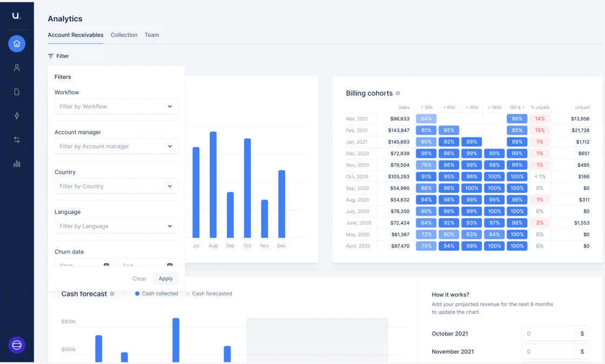The height and width of the screenshot is (364, 605).
Task: Click the $1,553 unpaid amount
Action: pyautogui.click(x=581, y=223)
